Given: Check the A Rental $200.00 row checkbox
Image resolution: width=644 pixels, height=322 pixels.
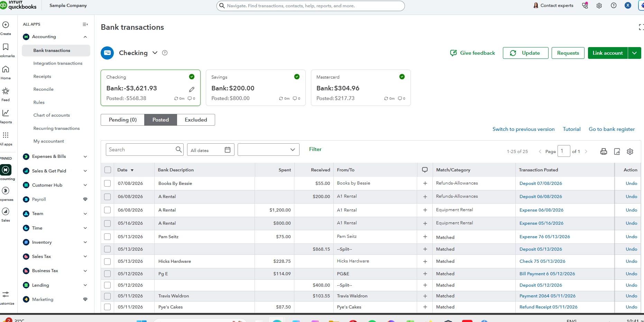Looking at the screenshot, I should tap(108, 197).
